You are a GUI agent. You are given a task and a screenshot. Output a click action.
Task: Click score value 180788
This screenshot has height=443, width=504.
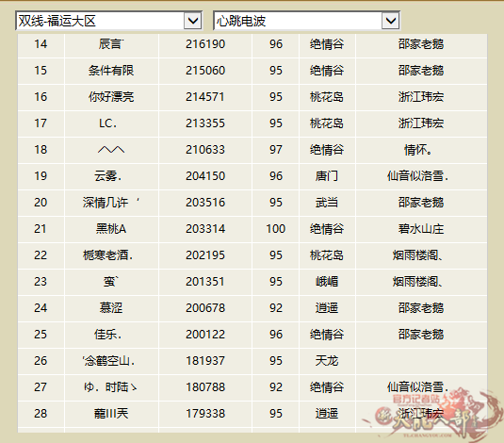[205, 387]
